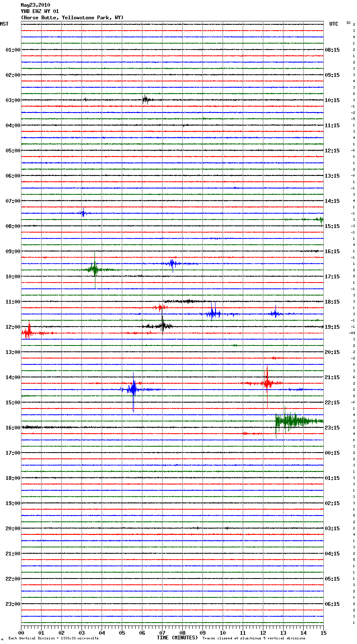Select the 04:00 MST time label
Screen dimensions: 357x644
coord(13,126)
